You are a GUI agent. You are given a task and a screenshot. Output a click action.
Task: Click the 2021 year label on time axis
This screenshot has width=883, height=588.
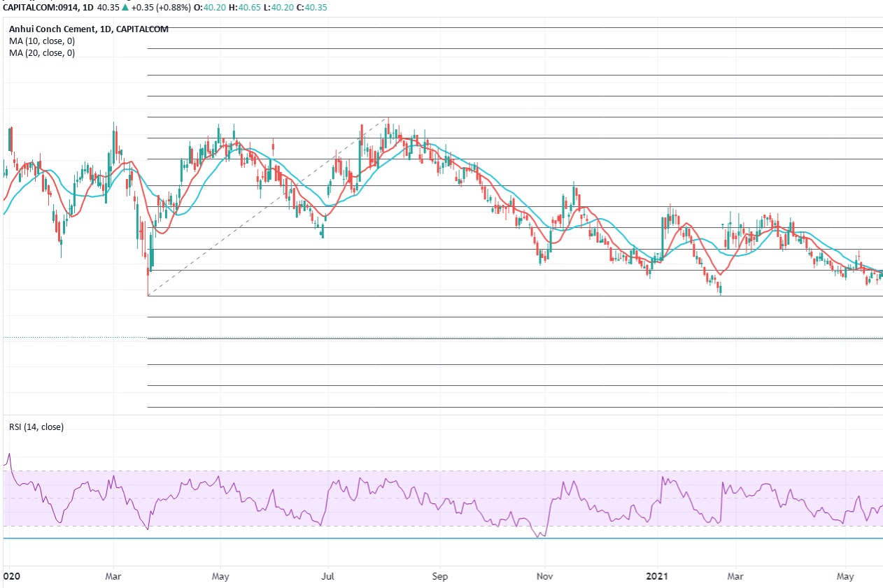pyautogui.click(x=658, y=577)
